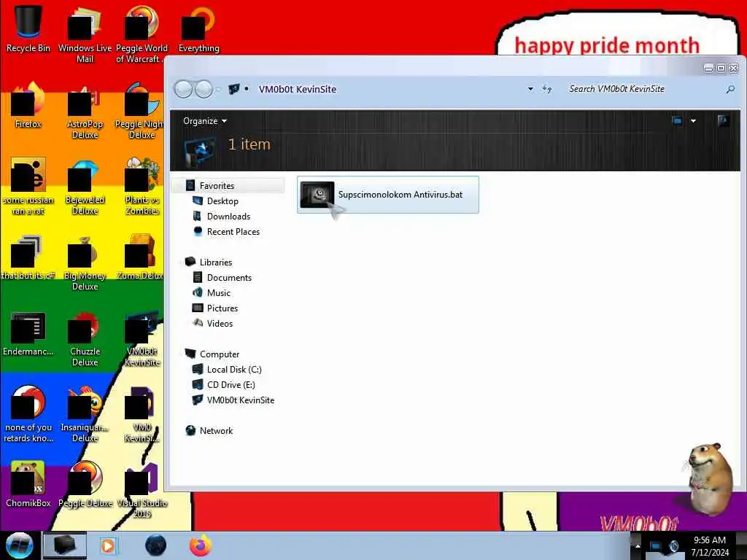Select Supscimonolokom Antivirus.bat file

pos(388,194)
